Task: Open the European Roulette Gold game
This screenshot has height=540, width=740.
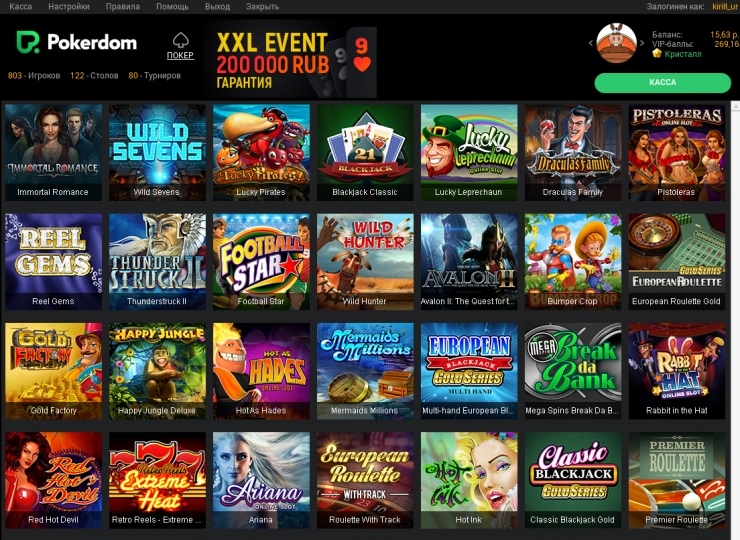Action: pyautogui.click(x=677, y=262)
